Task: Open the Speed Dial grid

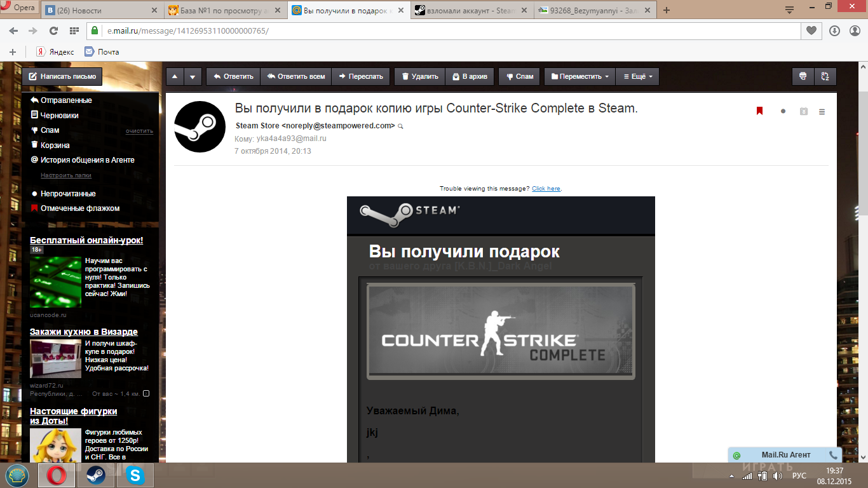Action: (x=74, y=30)
